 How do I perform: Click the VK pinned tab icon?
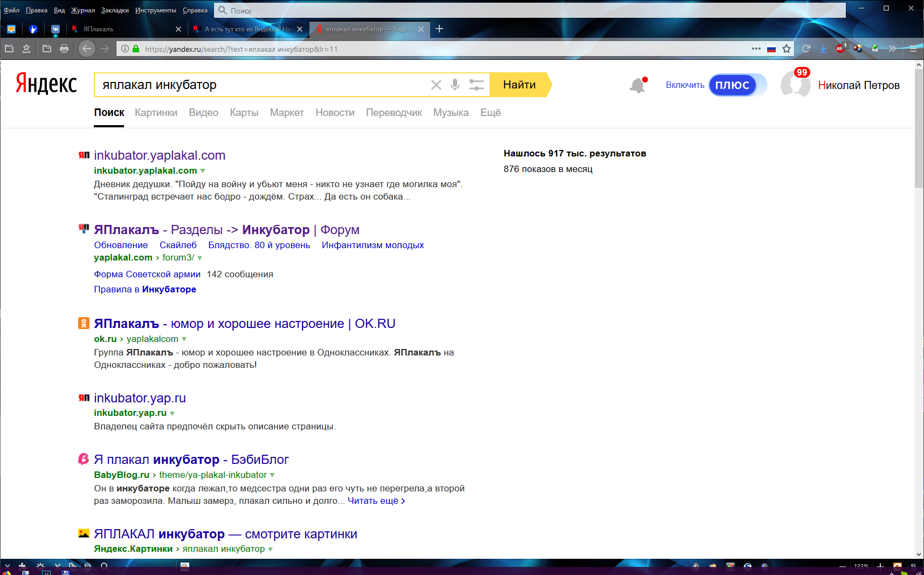pos(56,29)
